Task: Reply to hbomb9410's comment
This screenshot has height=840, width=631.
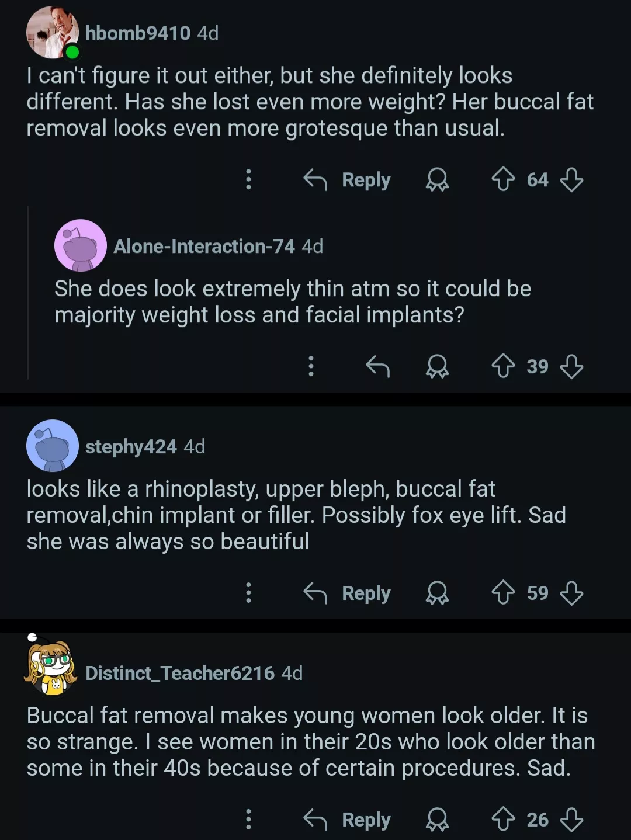Action: pos(348,179)
